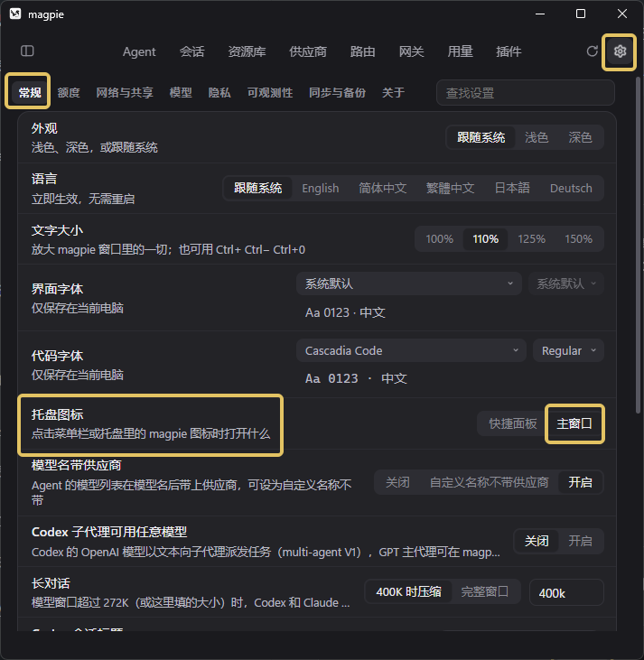Go to the 供应商 tab
This screenshot has height=660, width=644.
[x=308, y=51]
